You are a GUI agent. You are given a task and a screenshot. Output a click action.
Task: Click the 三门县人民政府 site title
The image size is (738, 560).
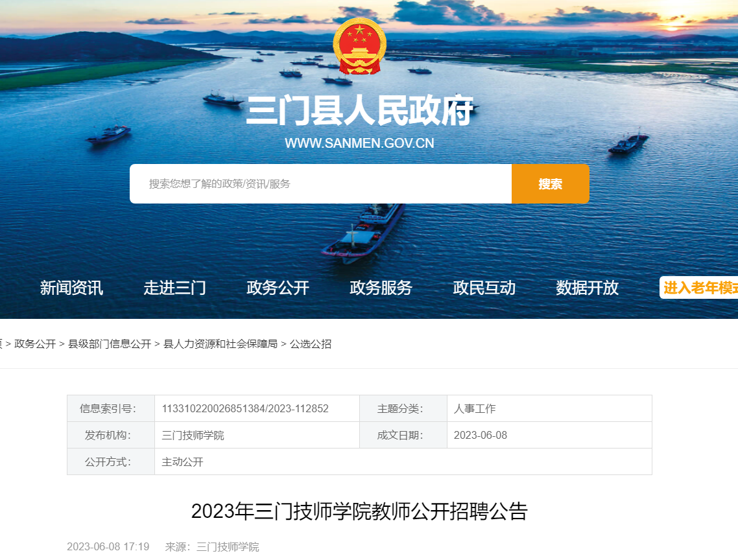359,111
